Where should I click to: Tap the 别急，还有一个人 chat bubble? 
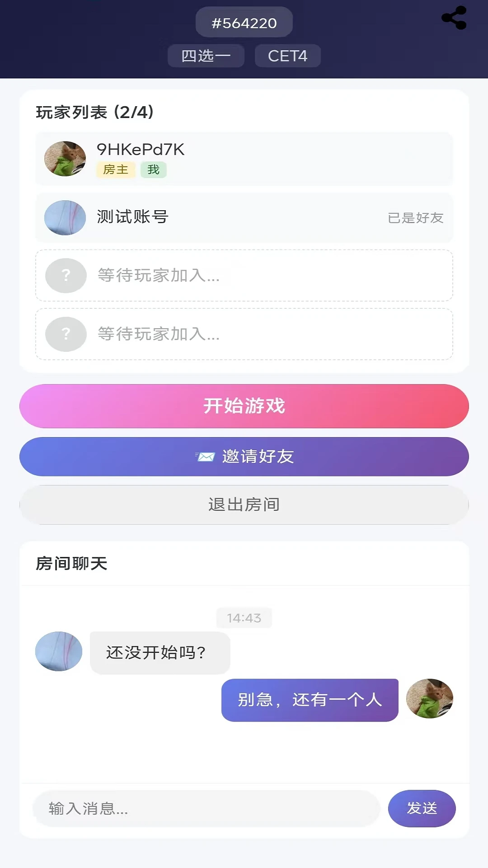click(x=310, y=700)
